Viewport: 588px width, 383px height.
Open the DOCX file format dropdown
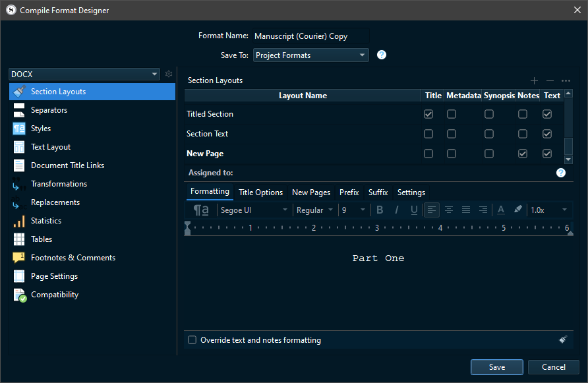84,74
